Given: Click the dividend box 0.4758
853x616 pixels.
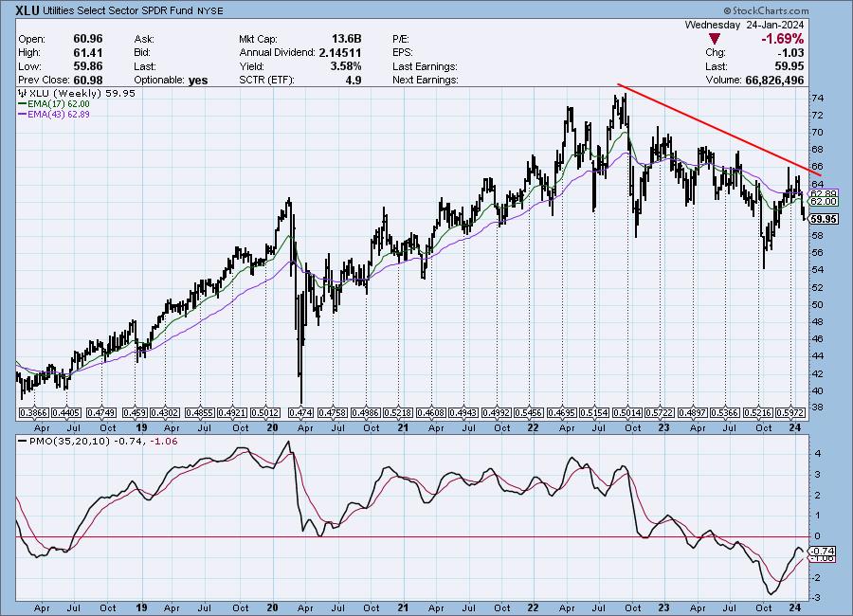Looking at the screenshot, I should [333, 413].
